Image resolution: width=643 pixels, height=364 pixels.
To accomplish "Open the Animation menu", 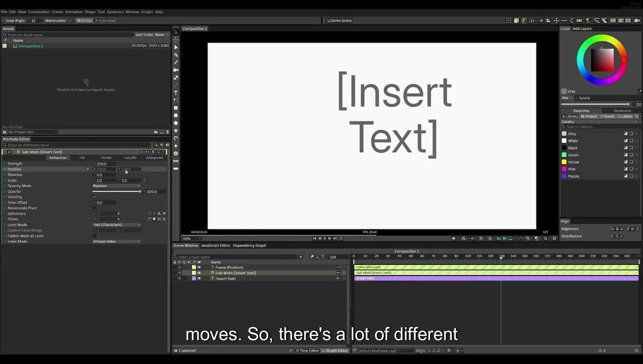I will (74, 12).
